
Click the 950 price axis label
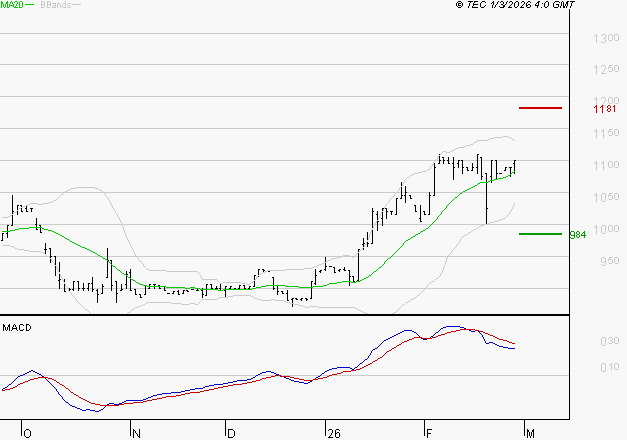[x=610, y=261]
